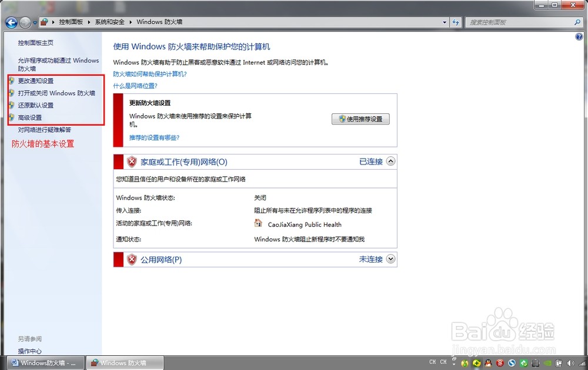Click the search magnifier icon
The width and height of the screenshot is (588, 370).
pyautogui.click(x=577, y=22)
